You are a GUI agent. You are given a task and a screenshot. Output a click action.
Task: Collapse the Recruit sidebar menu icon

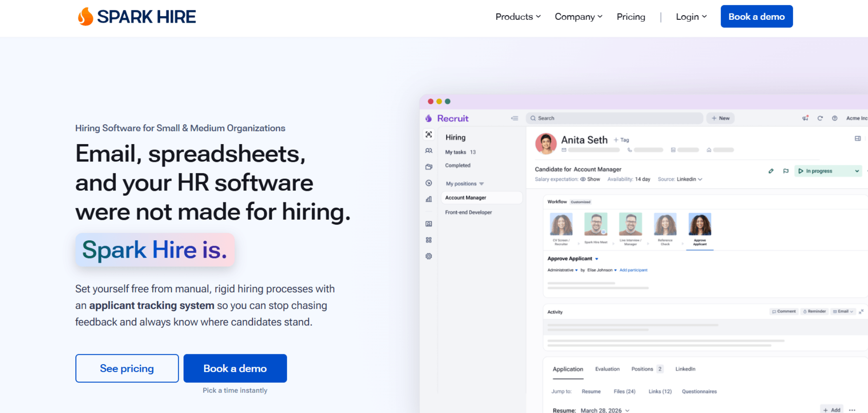pos(514,118)
